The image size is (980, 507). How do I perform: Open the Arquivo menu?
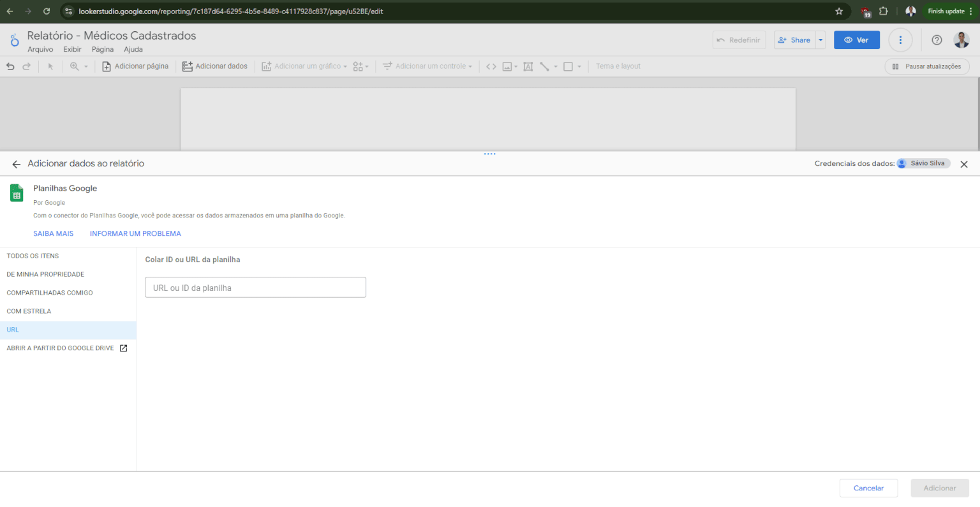click(40, 49)
